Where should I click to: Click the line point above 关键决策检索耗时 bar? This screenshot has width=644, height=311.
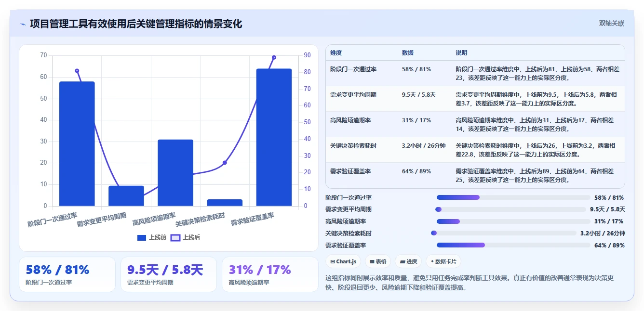click(x=225, y=163)
